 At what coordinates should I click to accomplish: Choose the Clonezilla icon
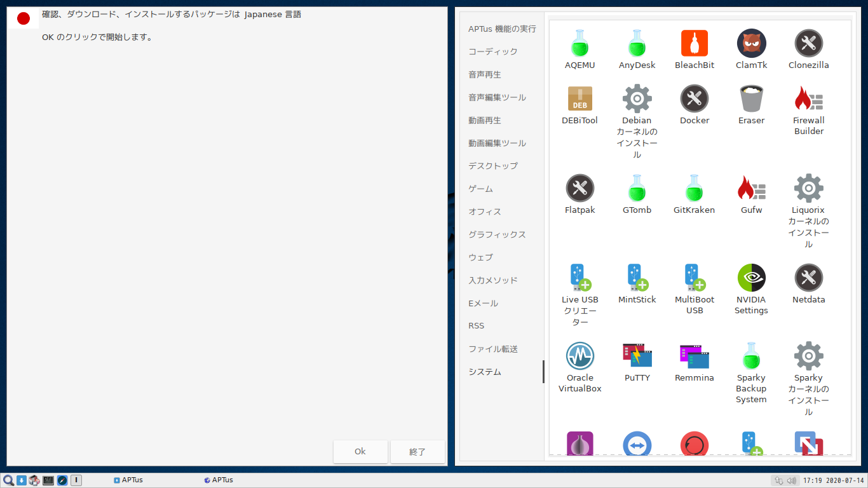coord(809,43)
